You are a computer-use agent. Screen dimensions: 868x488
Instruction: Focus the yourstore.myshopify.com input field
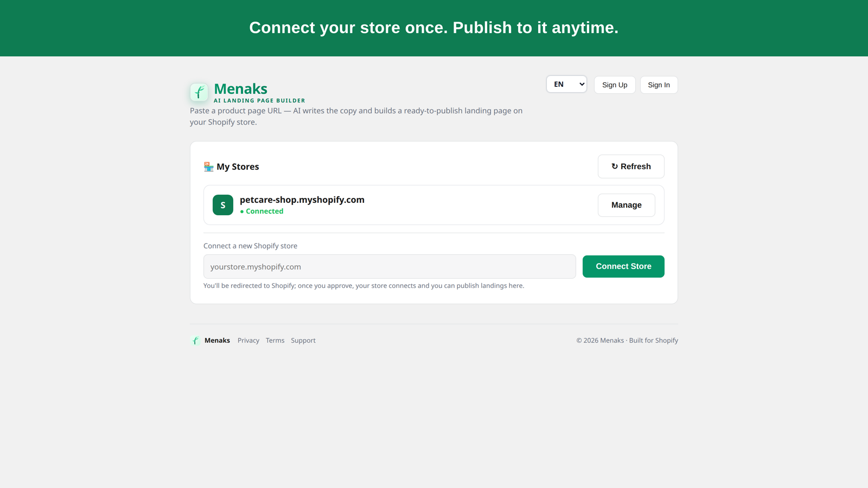390,267
